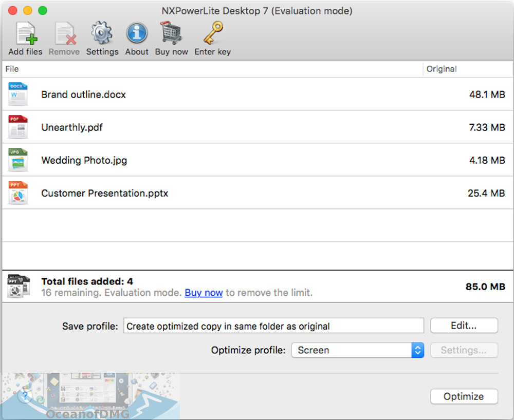514x420 pixels.
Task: Click the 7.33 MB size value
Action: [x=487, y=127]
